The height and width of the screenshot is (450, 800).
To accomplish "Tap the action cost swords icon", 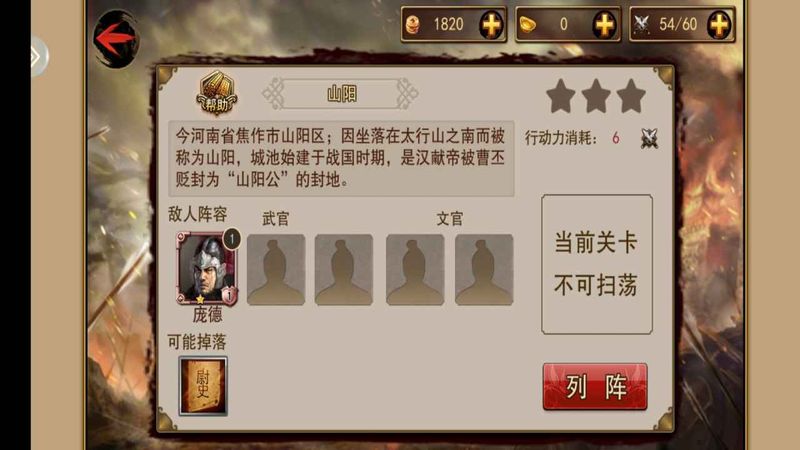I will point(649,138).
